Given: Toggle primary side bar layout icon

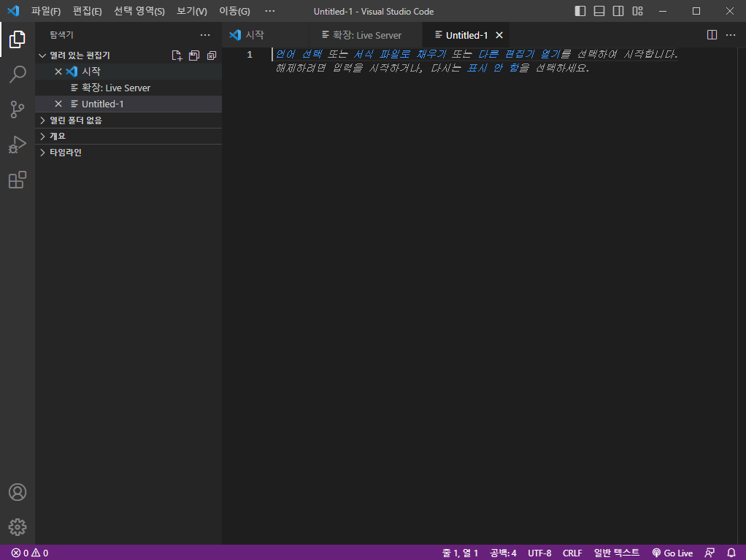Looking at the screenshot, I should tap(580, 11).
